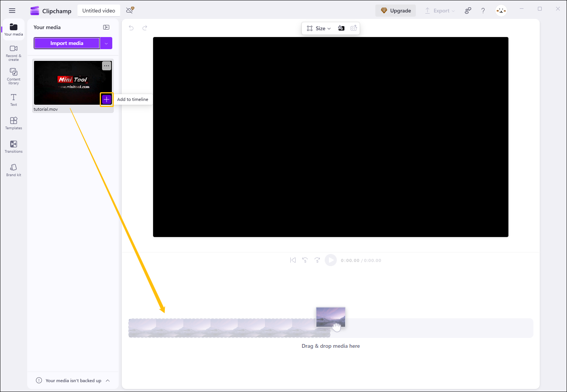Open the hamburger menu
Screen dimensions: 567x392
tap(12, 10)
